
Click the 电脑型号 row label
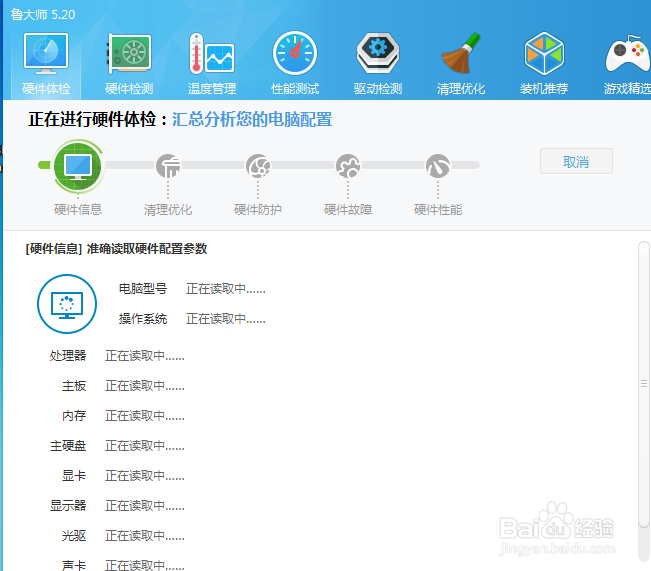[x=143, y=289]
